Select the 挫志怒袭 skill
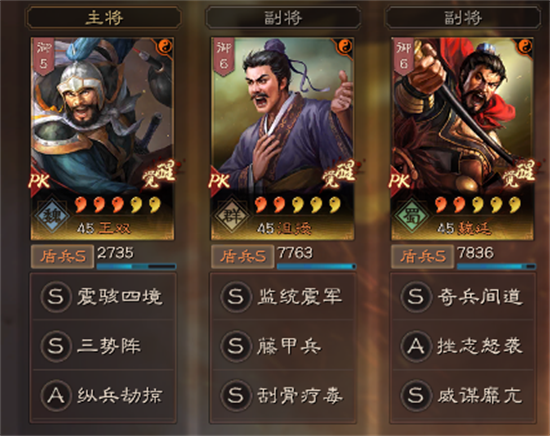 464,346
